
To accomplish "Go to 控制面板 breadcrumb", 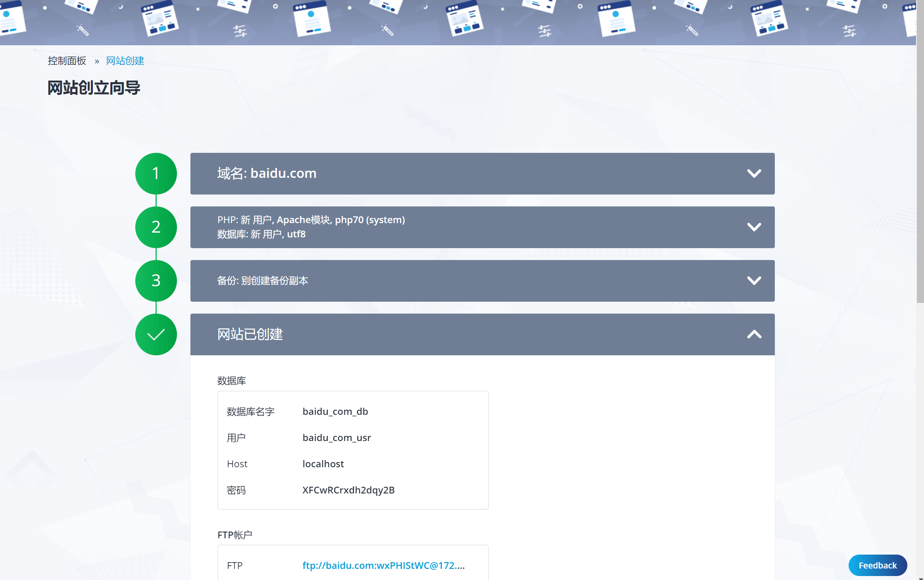I will pyautogui.click(x=67, y=61).
